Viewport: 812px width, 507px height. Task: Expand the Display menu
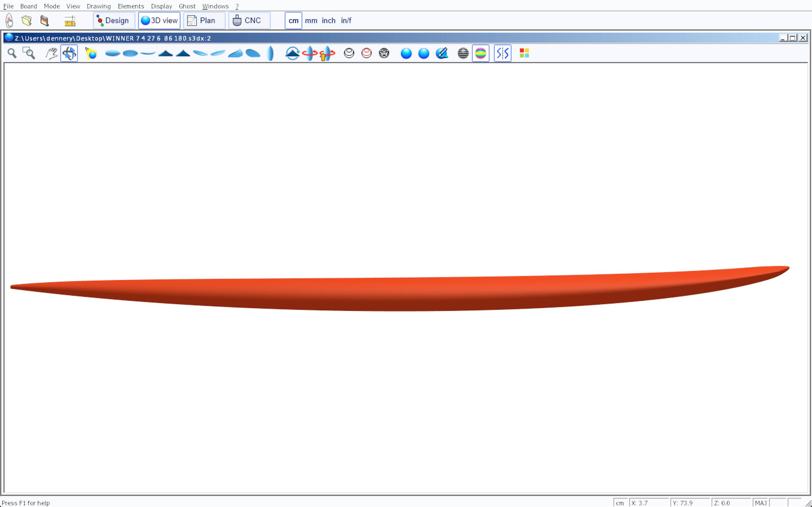point(161,6)
